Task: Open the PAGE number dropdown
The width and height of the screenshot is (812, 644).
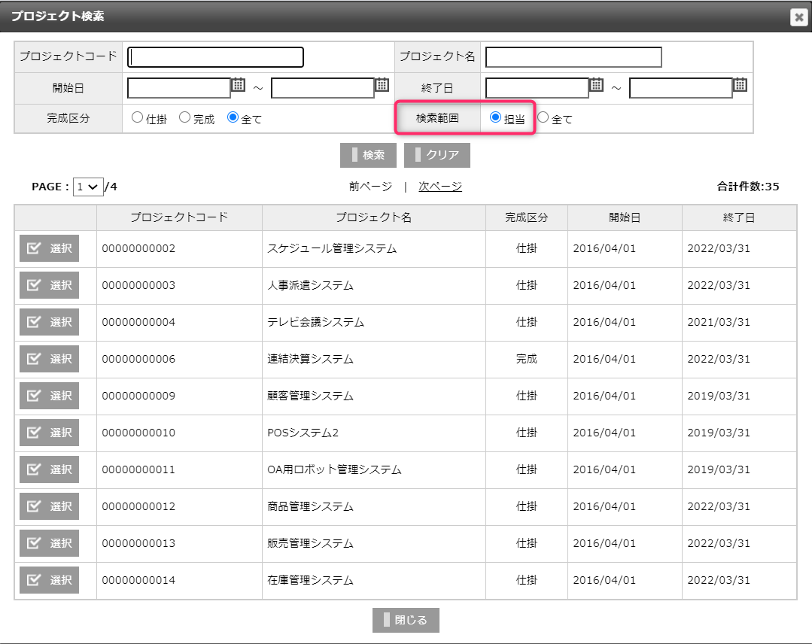Action: click(88, 187)
